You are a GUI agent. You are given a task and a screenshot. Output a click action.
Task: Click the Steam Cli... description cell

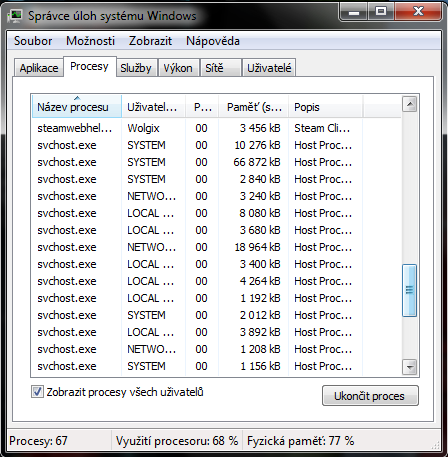click(x=322, y=128)
